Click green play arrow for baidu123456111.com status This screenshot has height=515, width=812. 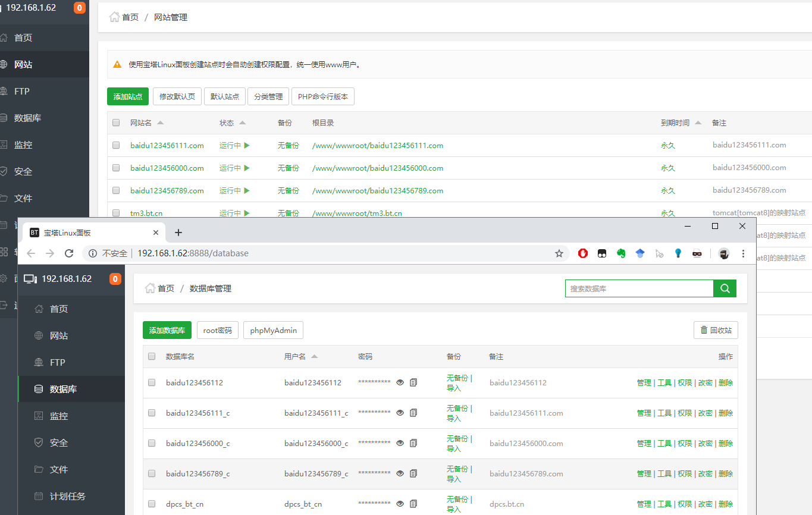pyautogui.click(x=247, y=145)
